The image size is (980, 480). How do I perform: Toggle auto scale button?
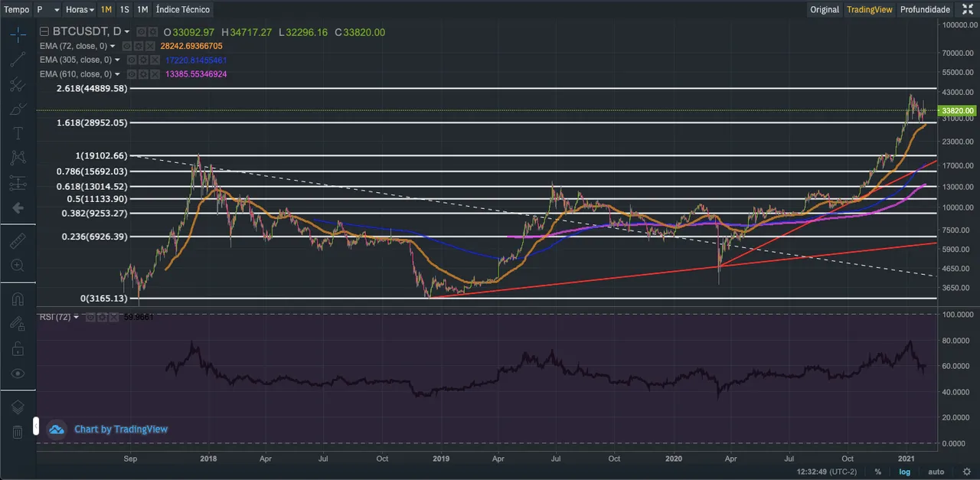click(x=936, y=472)
